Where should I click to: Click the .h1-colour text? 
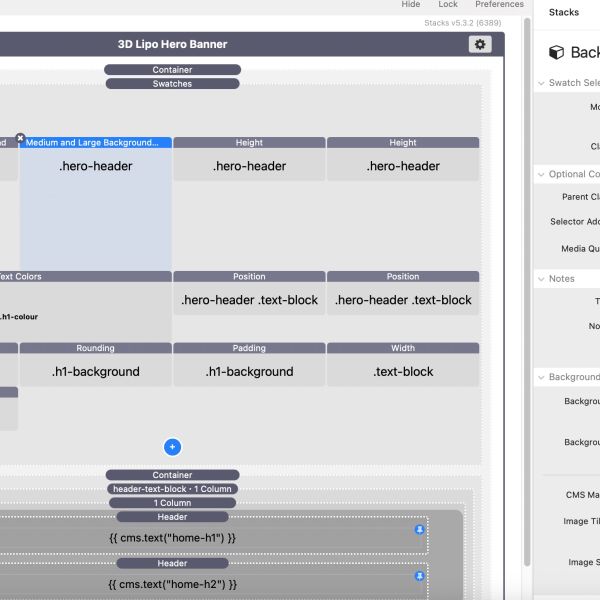19,317
